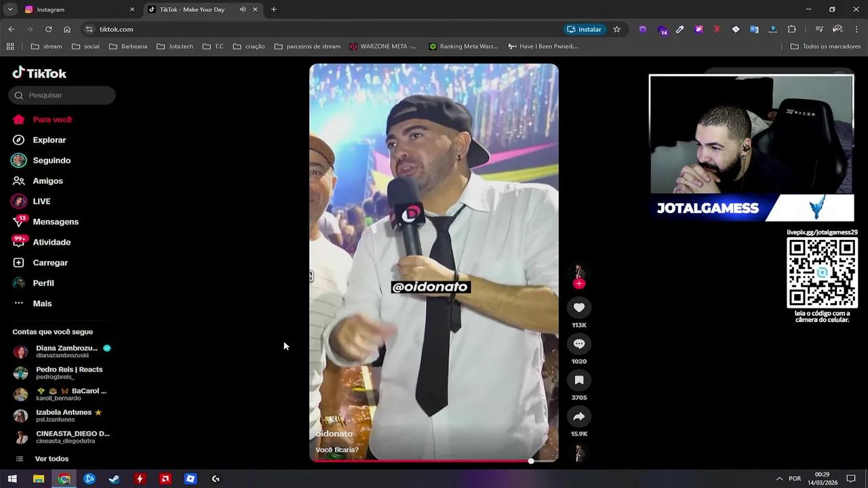Open LIVE from the sidebar icon
This screenshot has height=488, width=868.
(18, 201)
